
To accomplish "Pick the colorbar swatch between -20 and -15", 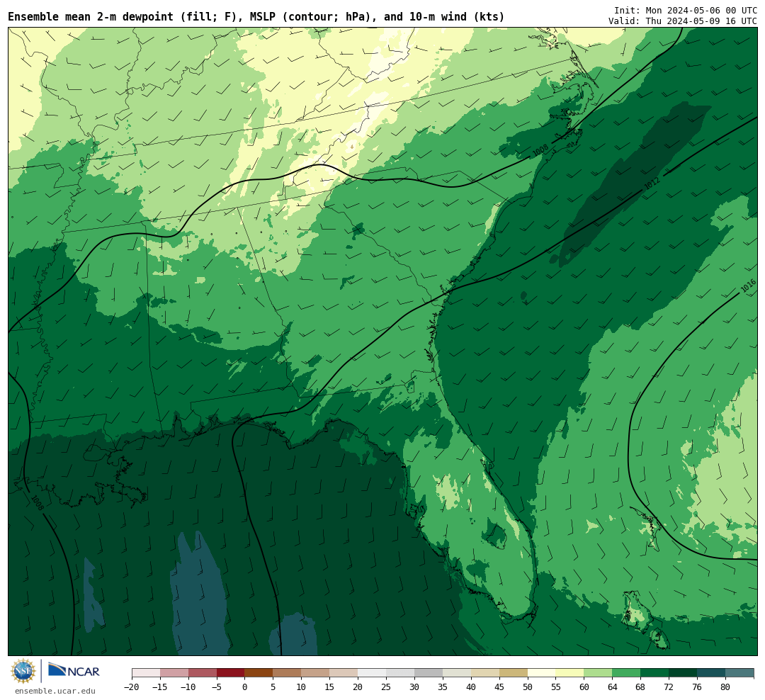I will (x=146, y=673).
